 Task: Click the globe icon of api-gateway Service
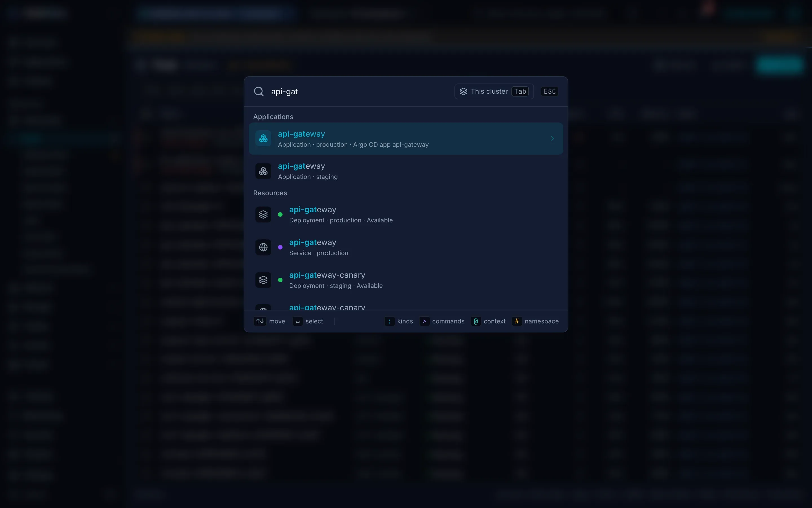(263, 247)
